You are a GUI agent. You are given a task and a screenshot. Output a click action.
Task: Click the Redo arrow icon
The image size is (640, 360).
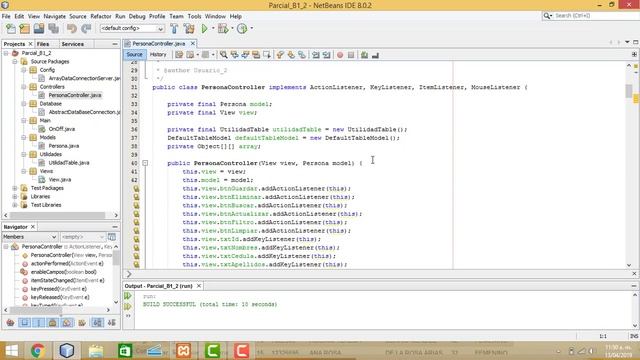coord(86,29)
